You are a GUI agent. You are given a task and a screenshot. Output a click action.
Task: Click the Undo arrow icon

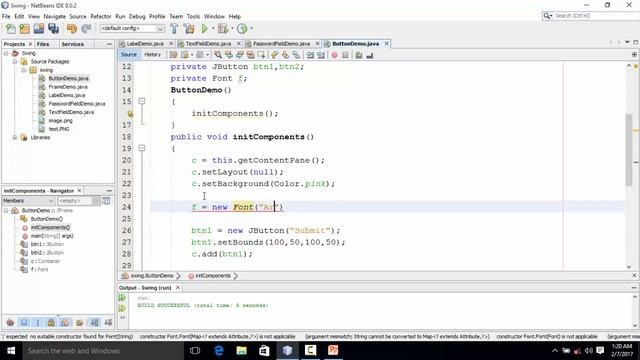(x=72, y=29)
